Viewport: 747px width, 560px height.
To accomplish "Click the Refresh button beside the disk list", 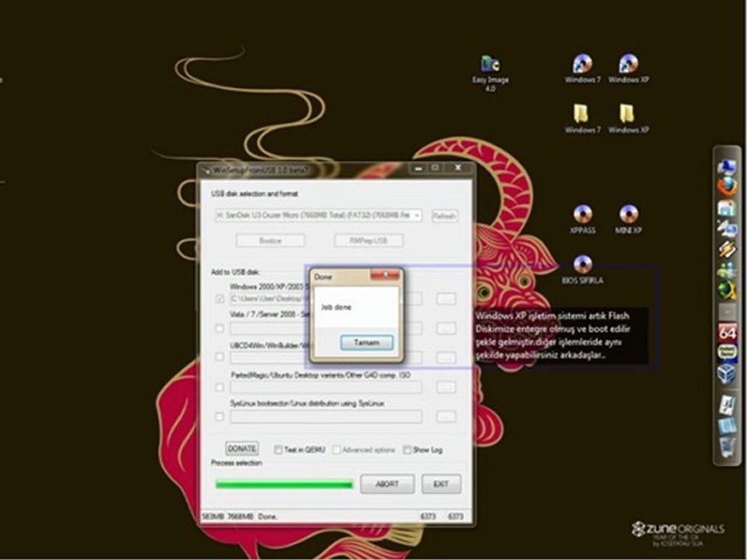I will [x=444, y=215].
